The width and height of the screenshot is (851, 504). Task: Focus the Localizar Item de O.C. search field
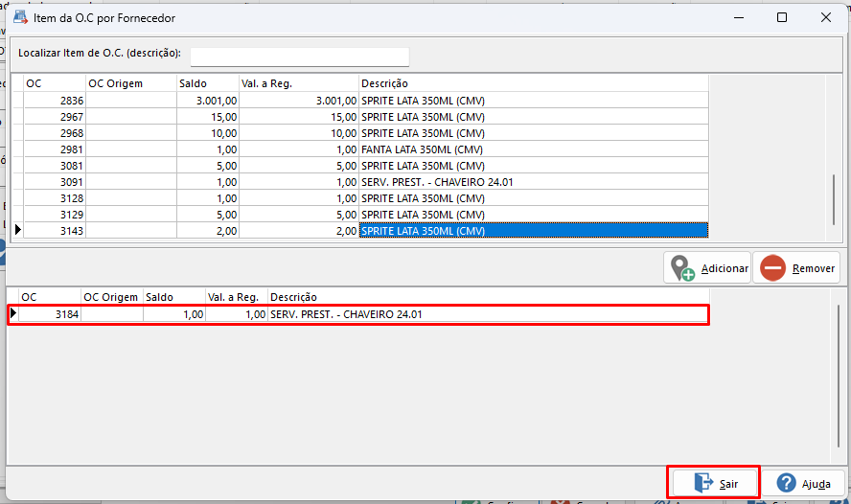pyautogui.click(x=300, y=57)
